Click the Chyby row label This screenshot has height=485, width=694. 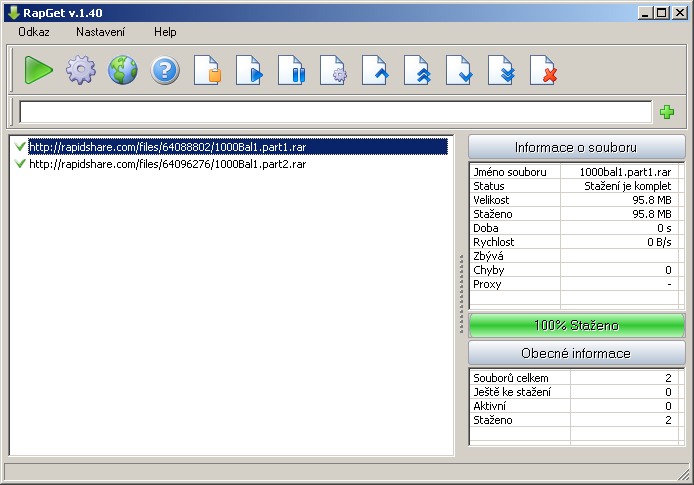click(489, 270)
